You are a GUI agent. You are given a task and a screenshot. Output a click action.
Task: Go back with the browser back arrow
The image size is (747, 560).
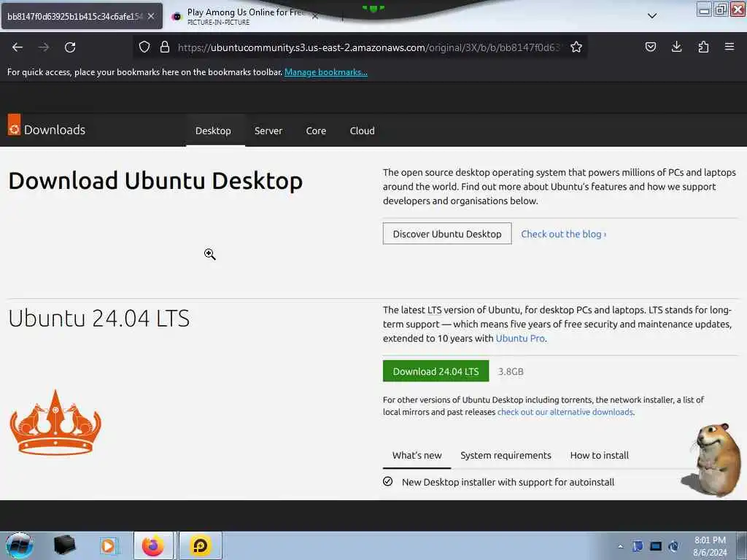pyautogui.click(x=18, y=47)
